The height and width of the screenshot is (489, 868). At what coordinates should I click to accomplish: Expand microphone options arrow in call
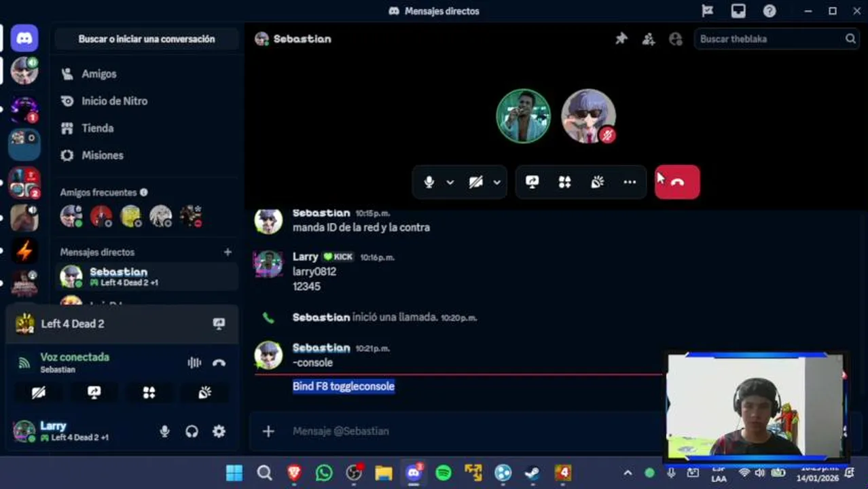450,182
